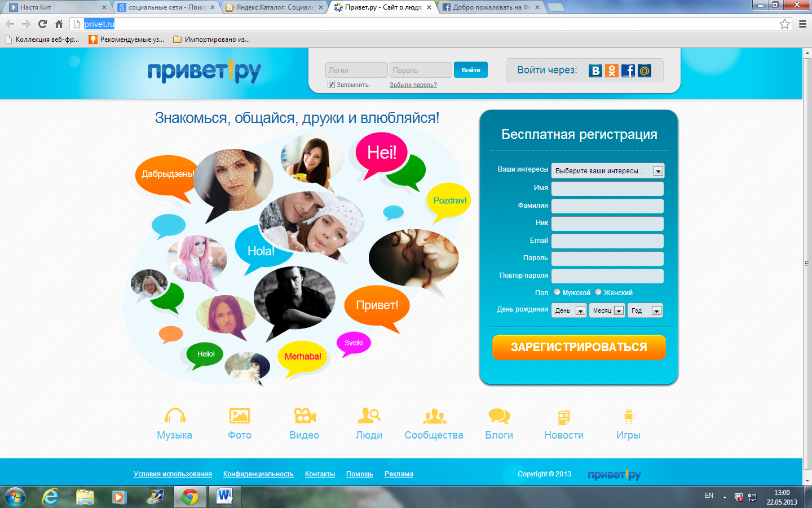Open the Новости newspaper section
This screenshot has width=812, height=508.
point(564,424)
